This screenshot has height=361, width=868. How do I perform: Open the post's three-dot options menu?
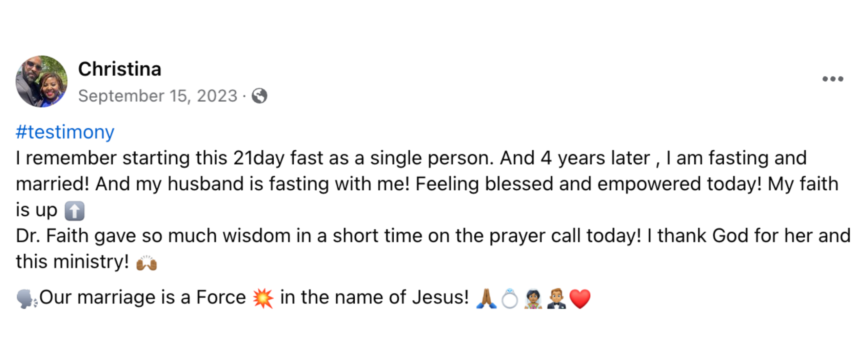(x=832, y=79)
